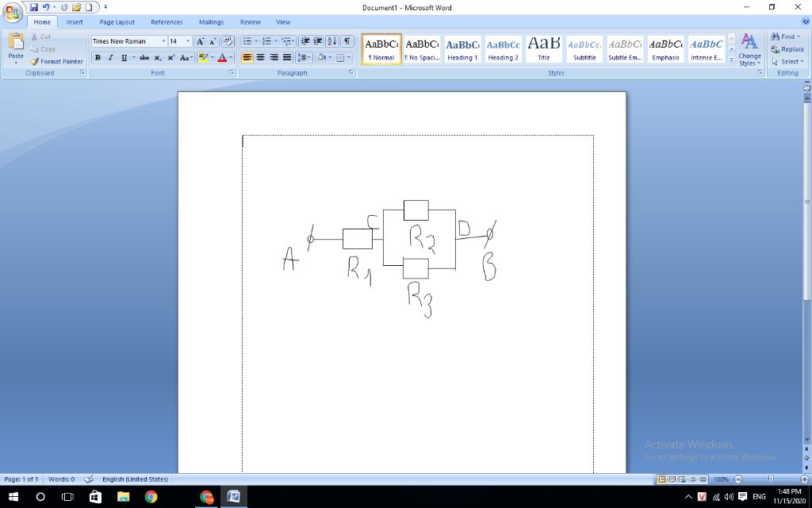Open the font size 14 dropdown
Screen dimensions: 812x508
point(188,41)
